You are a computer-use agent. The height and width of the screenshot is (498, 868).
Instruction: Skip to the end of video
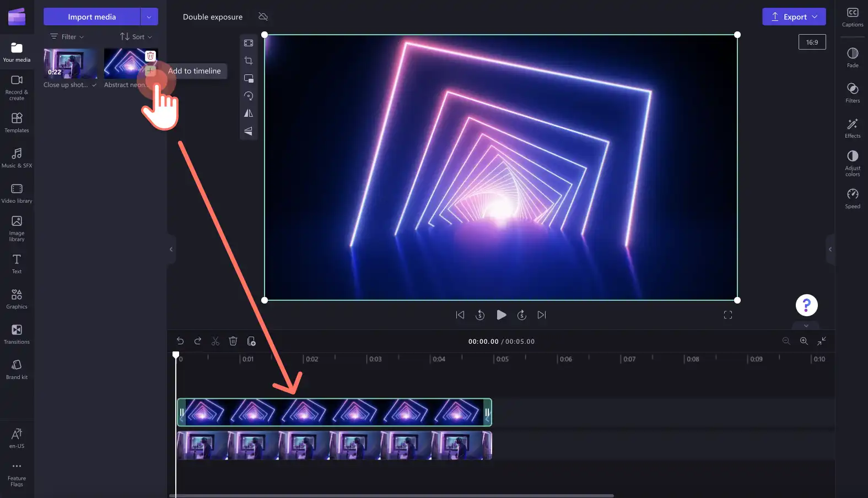pos(542,315)
